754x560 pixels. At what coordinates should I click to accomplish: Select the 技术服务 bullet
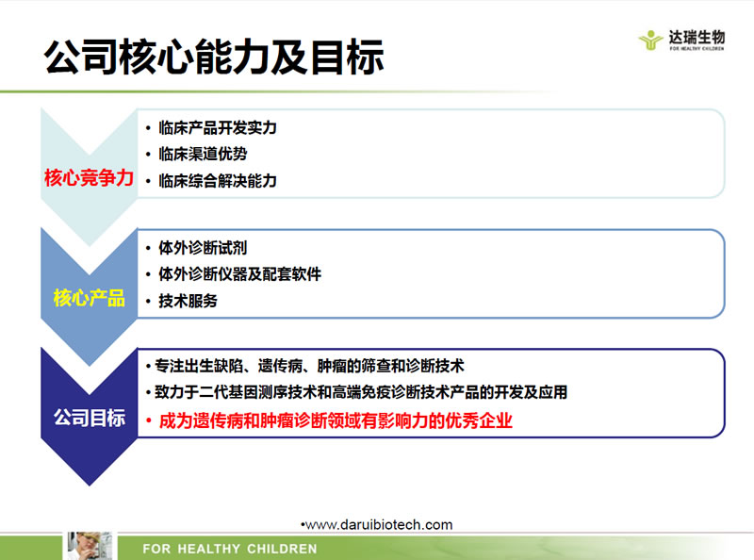coord(188,301)
